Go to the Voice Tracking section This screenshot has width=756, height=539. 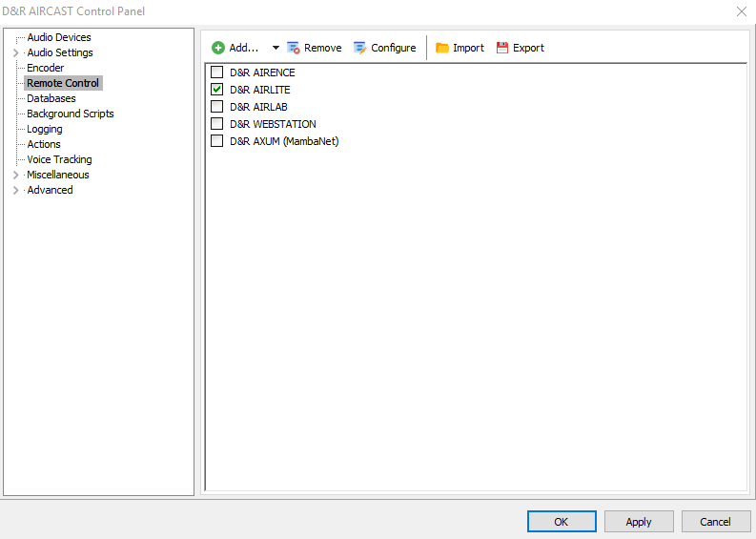pos(59,159)
